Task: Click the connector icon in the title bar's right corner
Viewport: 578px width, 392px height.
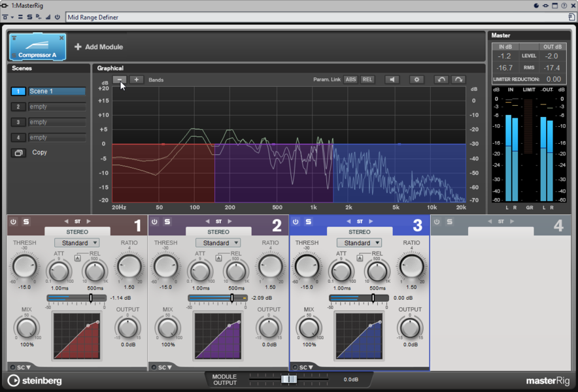Action: (545, 5)
